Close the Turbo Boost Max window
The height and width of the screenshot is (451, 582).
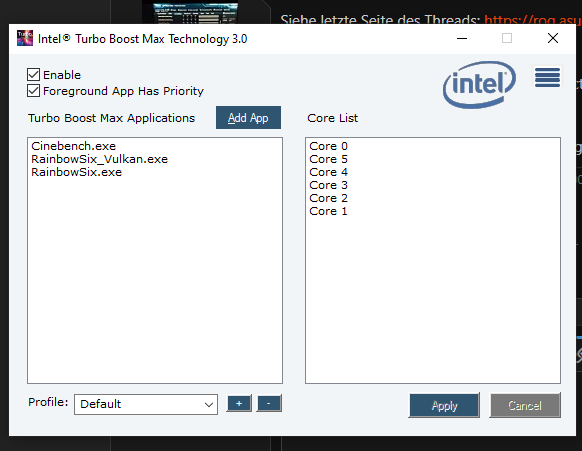553,38
